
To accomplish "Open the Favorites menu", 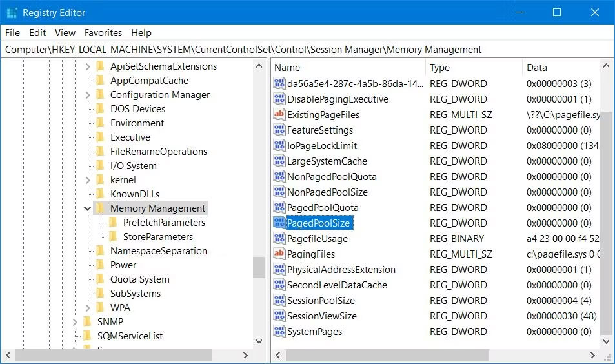I will [103, 33].
